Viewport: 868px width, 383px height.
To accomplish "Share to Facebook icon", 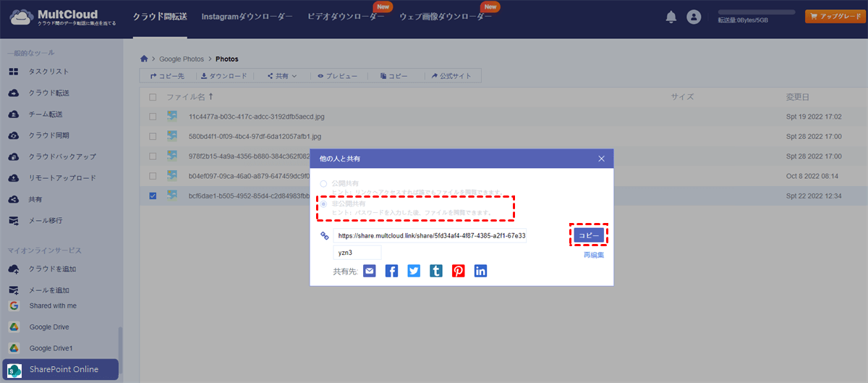I will 391,271.
